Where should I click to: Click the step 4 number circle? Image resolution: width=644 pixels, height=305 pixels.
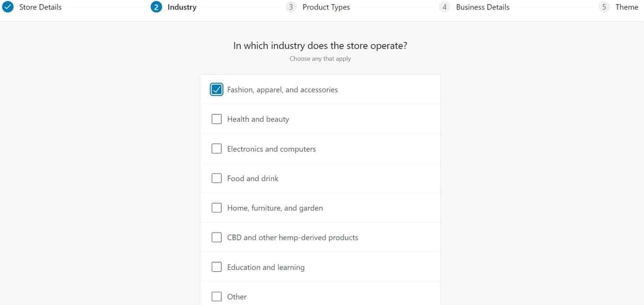pyautogui.click(x=444, y=7)
